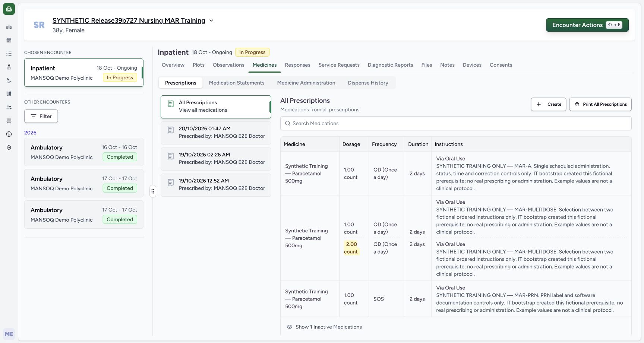Switch to the Consents tab
644x343 pixels.
[x=501, y=65]
